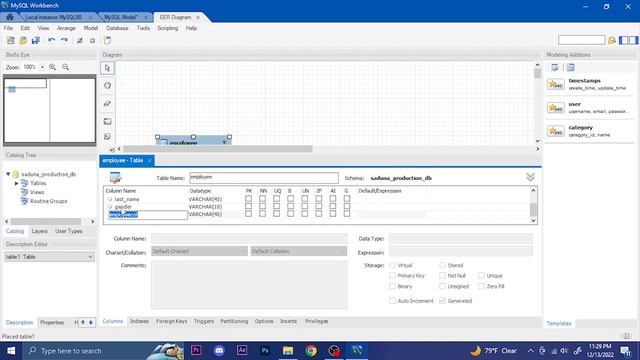Enable the Not Null checkbox
640x360 pixels.
point(442,276)
